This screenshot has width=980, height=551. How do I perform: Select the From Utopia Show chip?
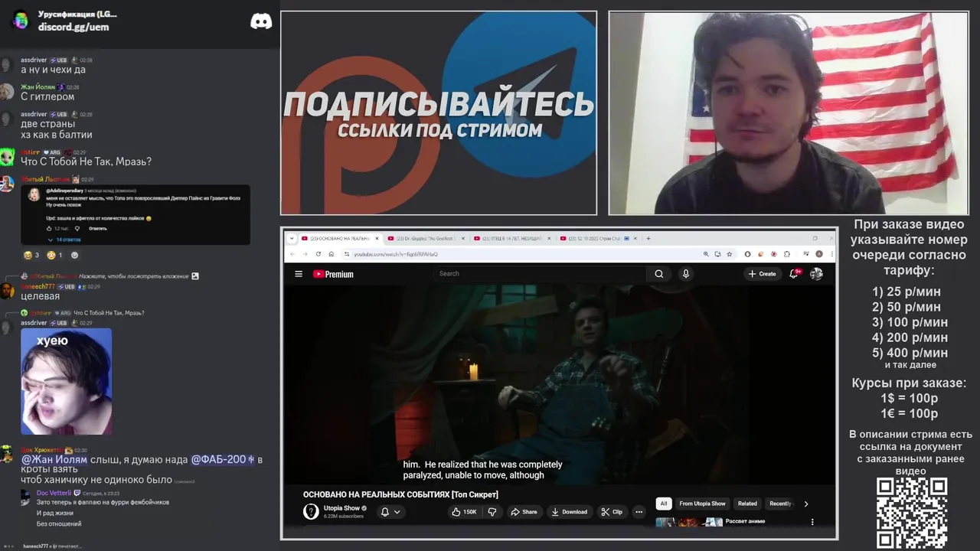tap(702, 504)
